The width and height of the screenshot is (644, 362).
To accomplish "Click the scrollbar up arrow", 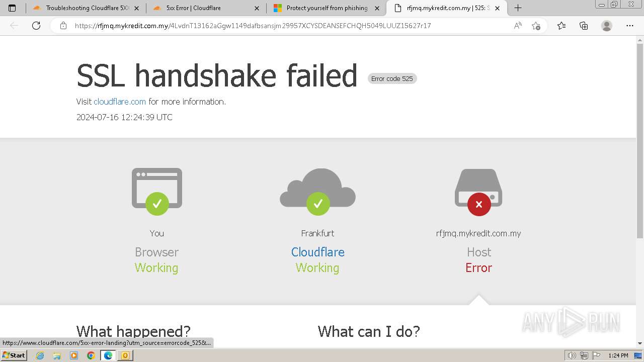I will tap(640, 39).
